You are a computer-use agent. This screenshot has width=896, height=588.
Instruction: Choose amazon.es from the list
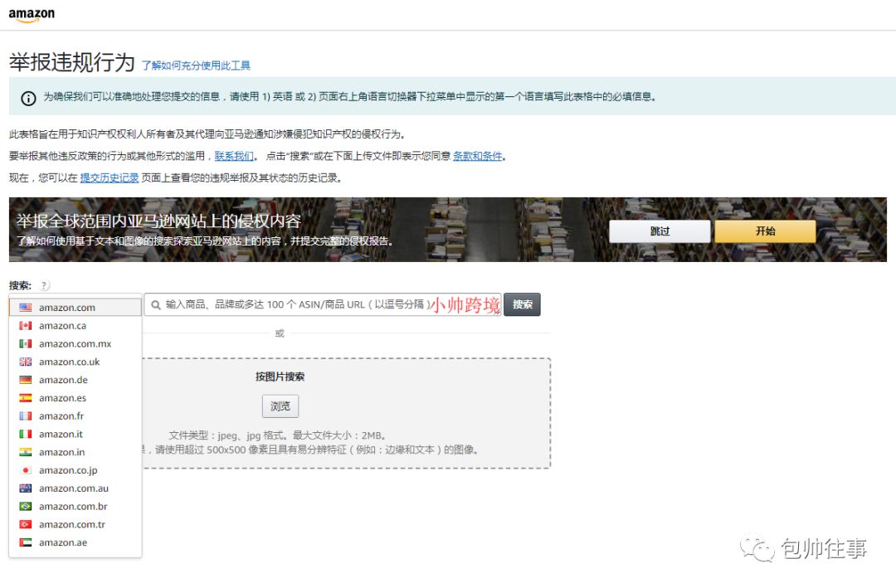coord(75,398)
